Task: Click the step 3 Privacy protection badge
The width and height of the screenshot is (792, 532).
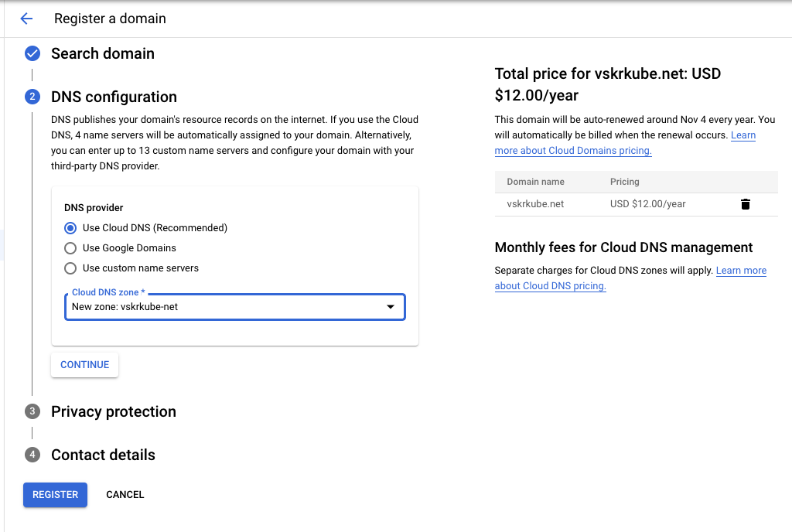Action: click(32, 411)
